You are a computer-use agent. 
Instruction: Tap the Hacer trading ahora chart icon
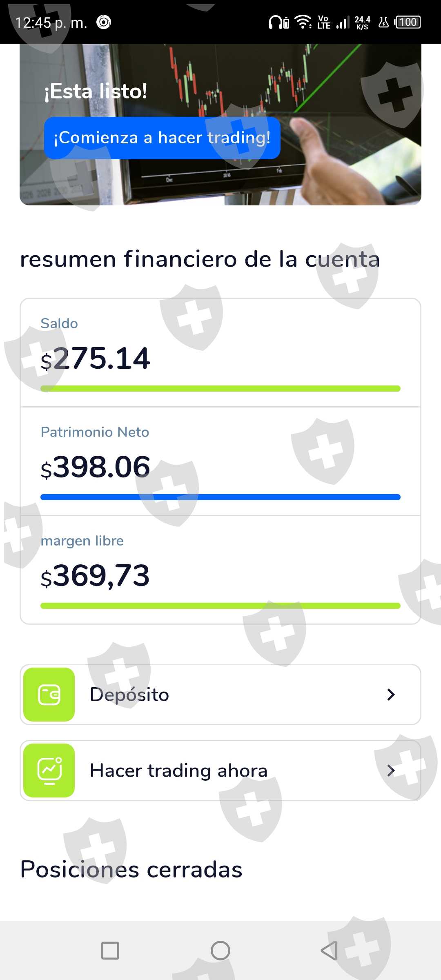[x=49, y=771]
